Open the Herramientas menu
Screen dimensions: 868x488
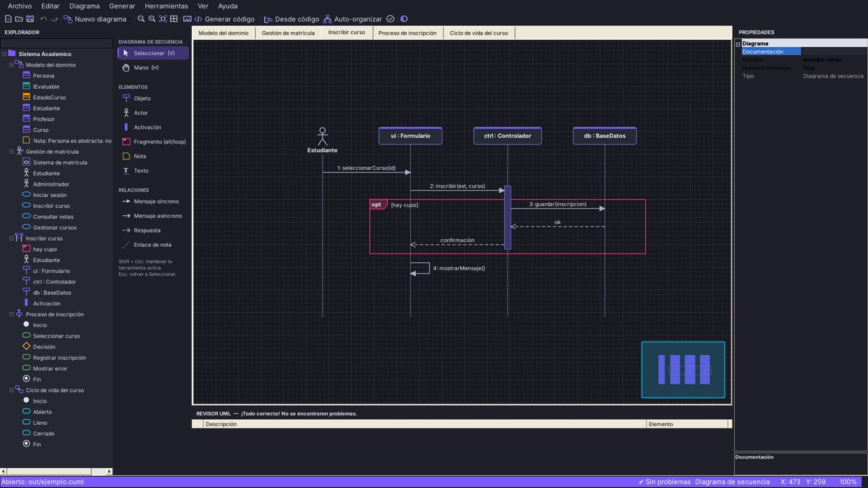tap(166, 6)
